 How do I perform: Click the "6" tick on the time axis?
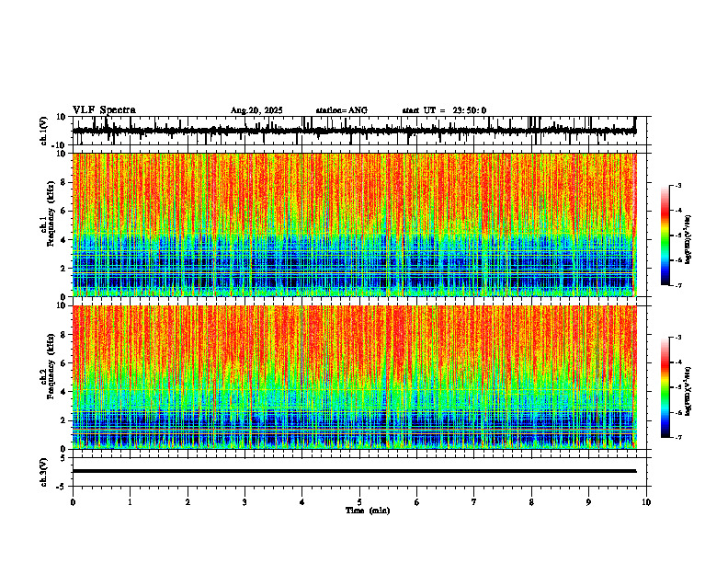417,502
